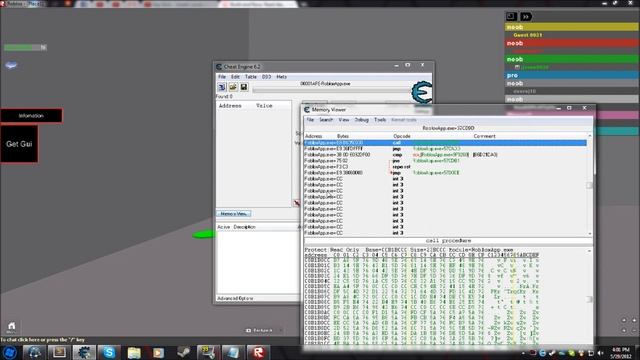Open process list icon in Cheat Engine
This screenshot has height=360, width=640.
click(222, 87)
